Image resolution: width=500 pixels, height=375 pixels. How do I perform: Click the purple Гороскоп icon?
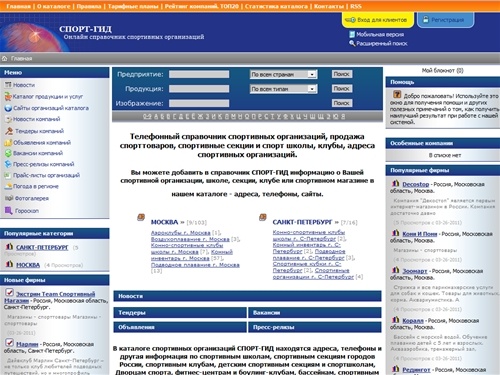[x=9, y=210]
